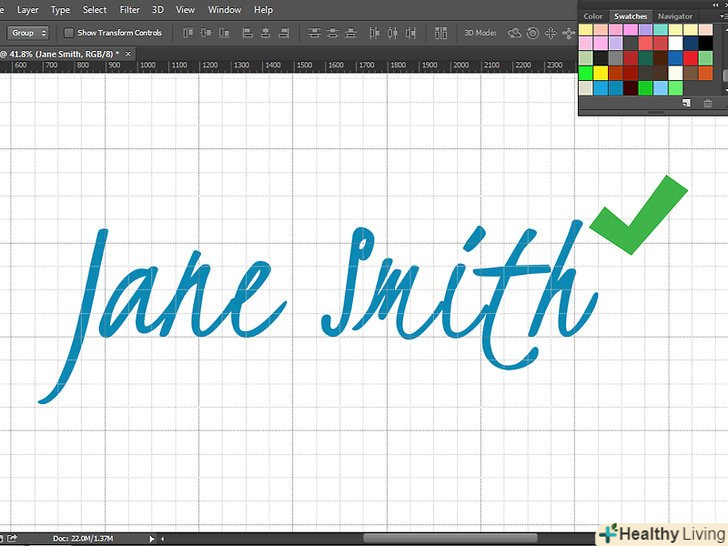
Task: Click the delete swatch trash icon
Action: pos(708,103)
